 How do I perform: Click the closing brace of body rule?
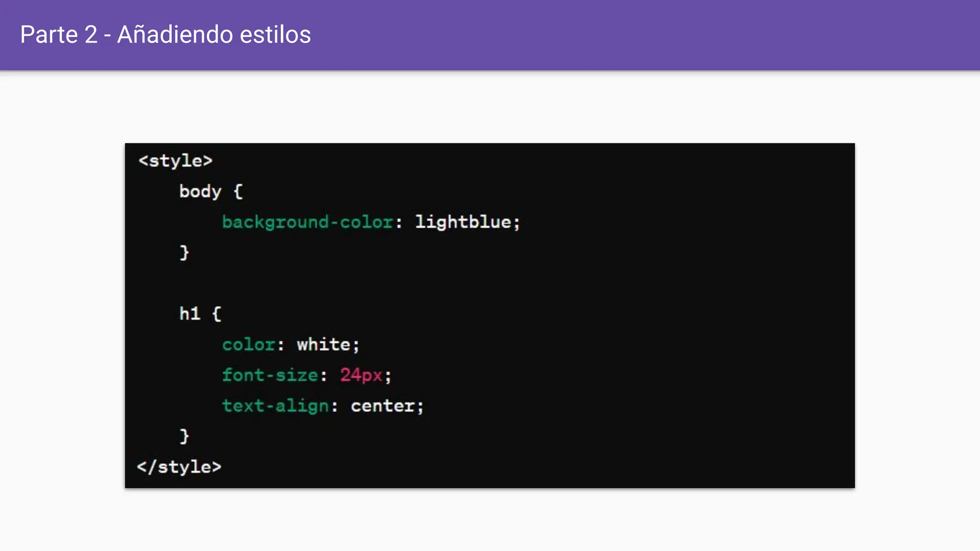coord(184,253)
